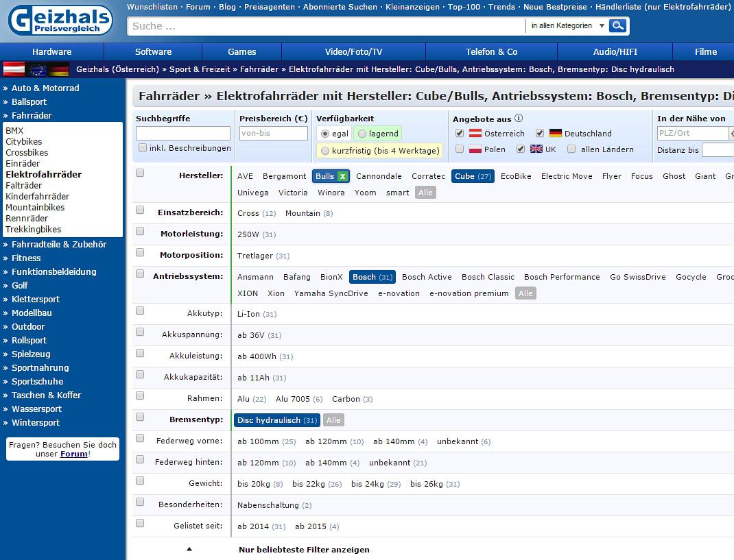
Task: Open the Software menu tab
Action: pyautogui.click(x=153, y=51)
